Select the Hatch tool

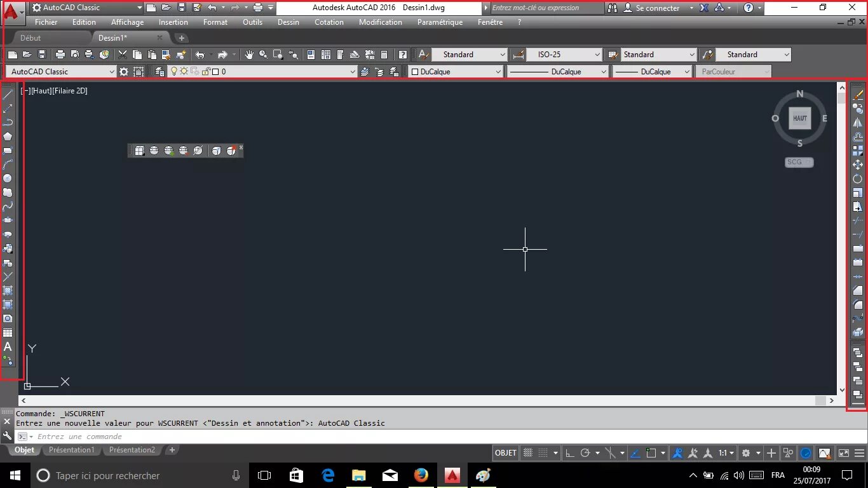coord(8,290)
